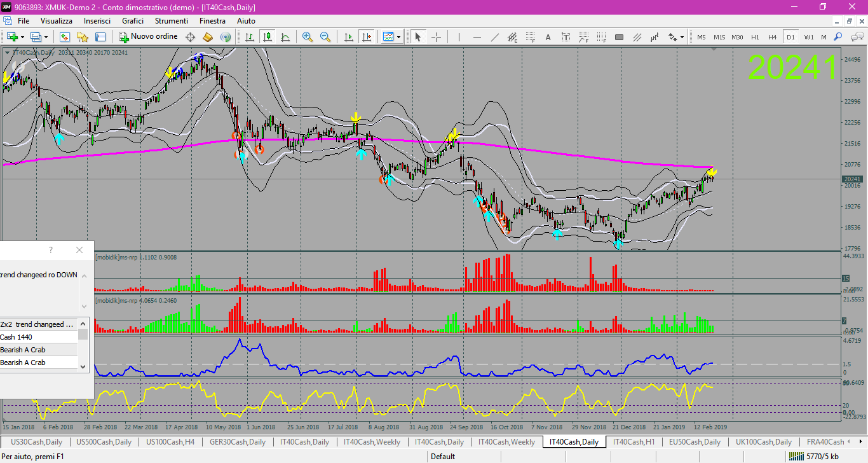Select the Cash 1440 alert row
The width and height of the screenshot is (868, 463).
tap(39, 337)
